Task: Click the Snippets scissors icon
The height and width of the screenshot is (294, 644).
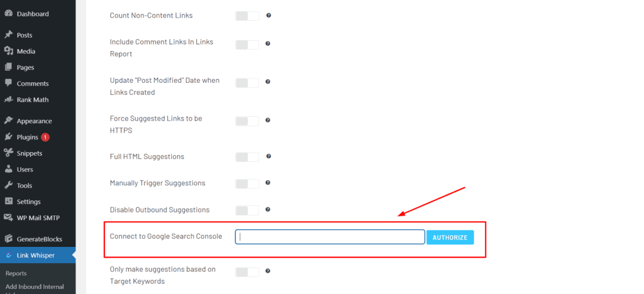Action: click(x=8, y=153)
